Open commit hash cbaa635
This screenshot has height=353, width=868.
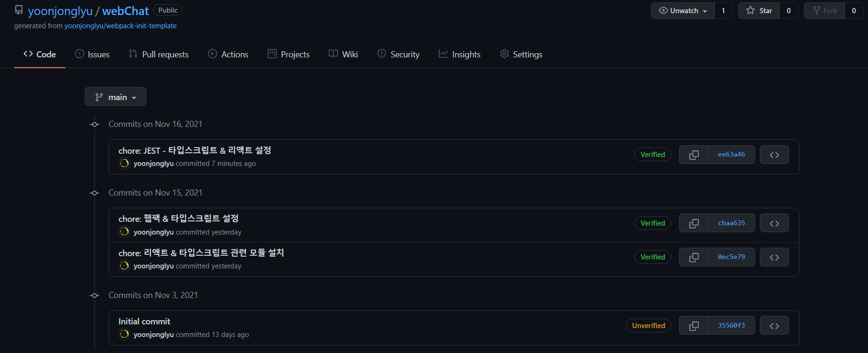[731, 223]
